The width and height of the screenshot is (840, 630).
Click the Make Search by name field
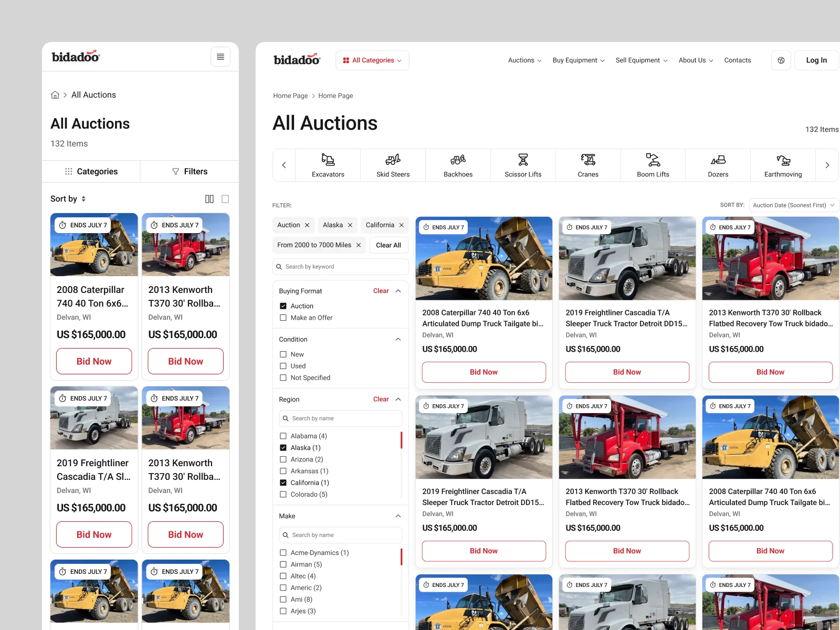(x=340, y=535)
